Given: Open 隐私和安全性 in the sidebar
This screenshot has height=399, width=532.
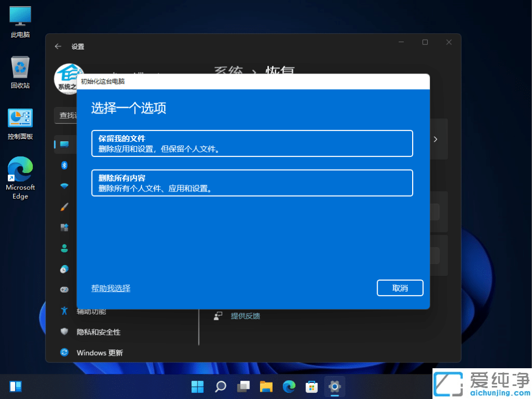Looking at the screenshot, I should (x=98, y=332).
